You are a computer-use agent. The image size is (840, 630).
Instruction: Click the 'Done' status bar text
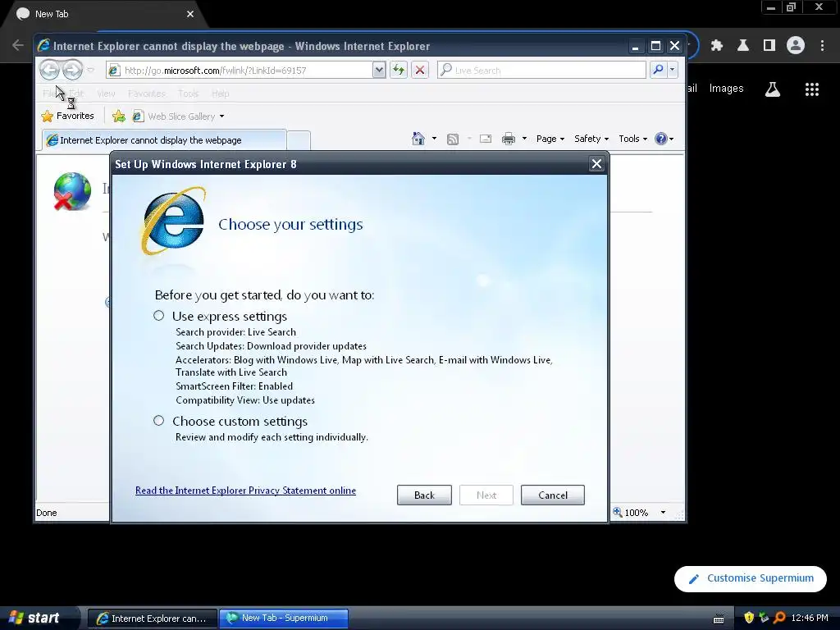click(47, 513)
